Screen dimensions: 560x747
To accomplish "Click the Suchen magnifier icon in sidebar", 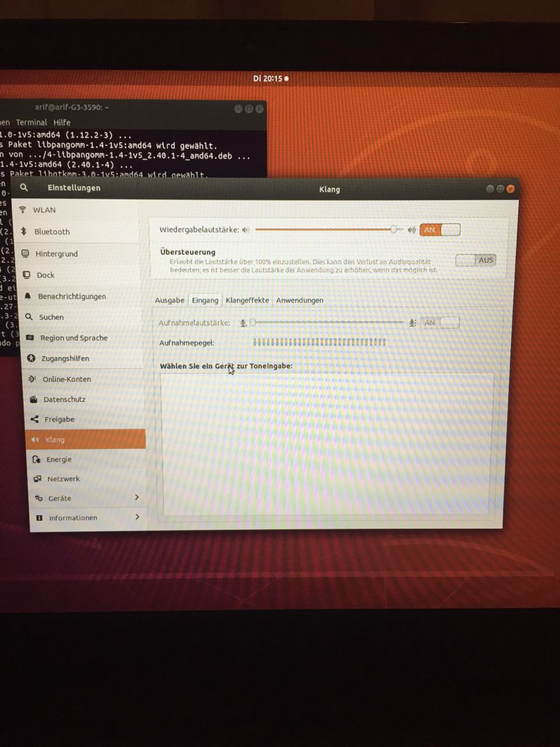I will point(29,317).
